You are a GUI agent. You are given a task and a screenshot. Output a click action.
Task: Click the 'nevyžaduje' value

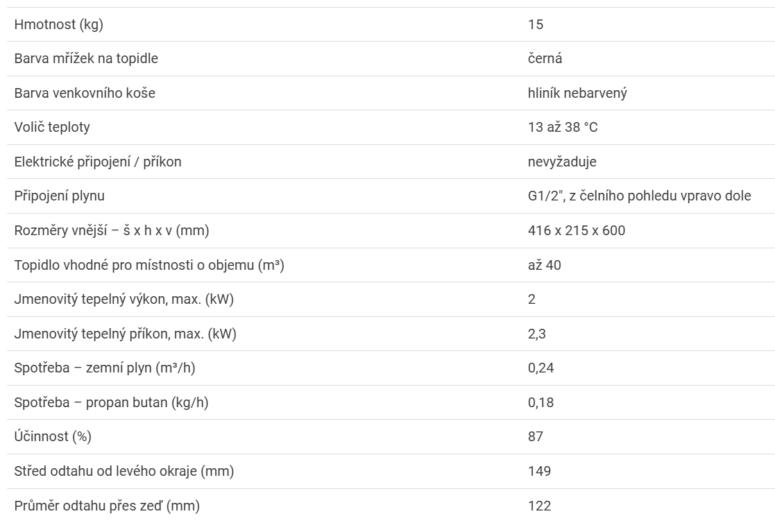(562, 162)
